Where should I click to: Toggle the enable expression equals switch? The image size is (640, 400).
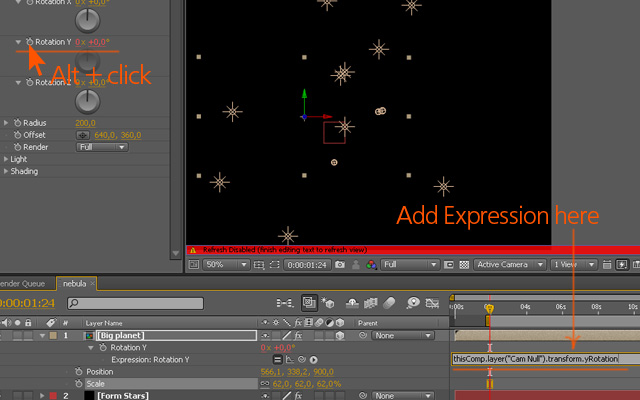pyautogui.click(x=278, y=360)
